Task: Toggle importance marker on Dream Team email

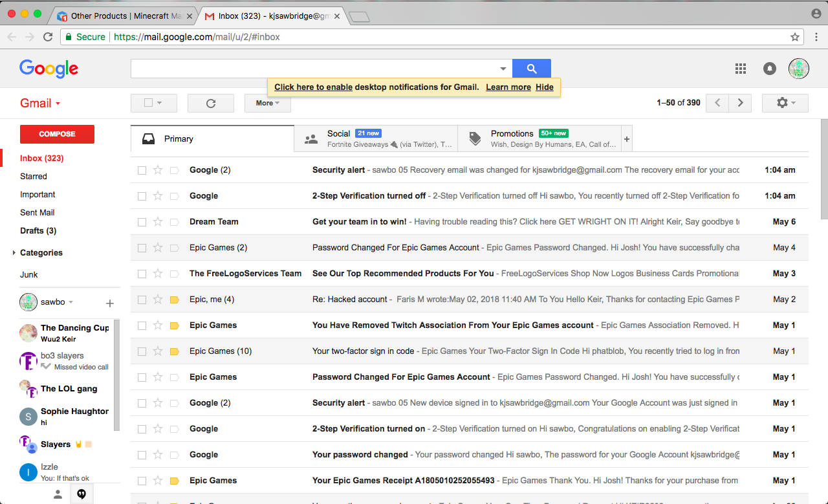Action: pos(174,222)
